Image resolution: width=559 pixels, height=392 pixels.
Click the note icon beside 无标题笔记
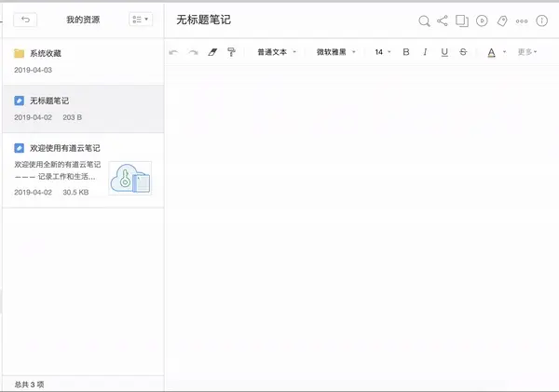(x=19, y=101)
